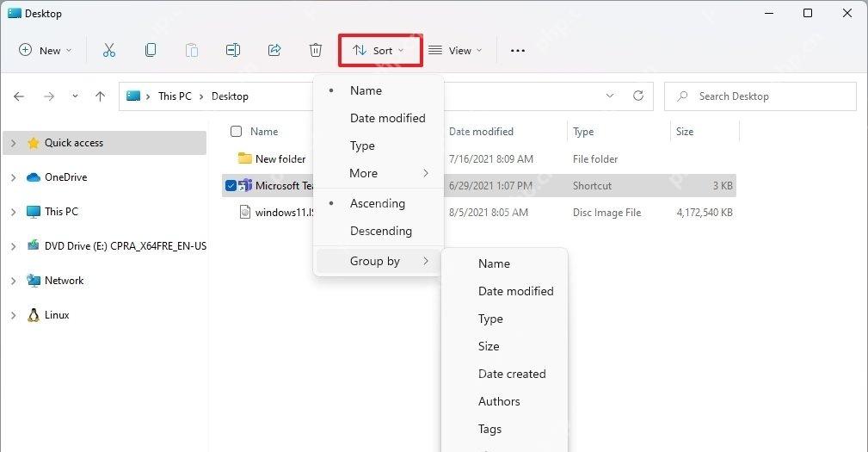
Task: Select the Disc Image File type cell
Action: [x=606, y=212]
